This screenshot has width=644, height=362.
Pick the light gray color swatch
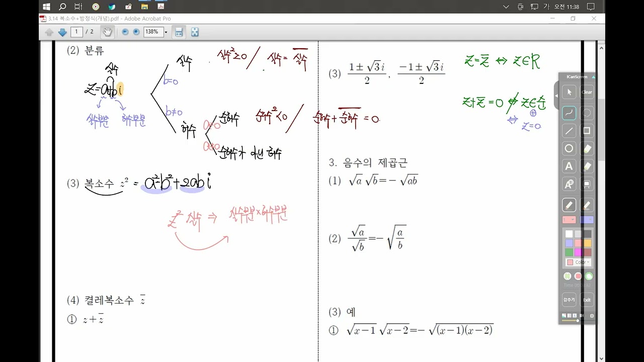578,234
